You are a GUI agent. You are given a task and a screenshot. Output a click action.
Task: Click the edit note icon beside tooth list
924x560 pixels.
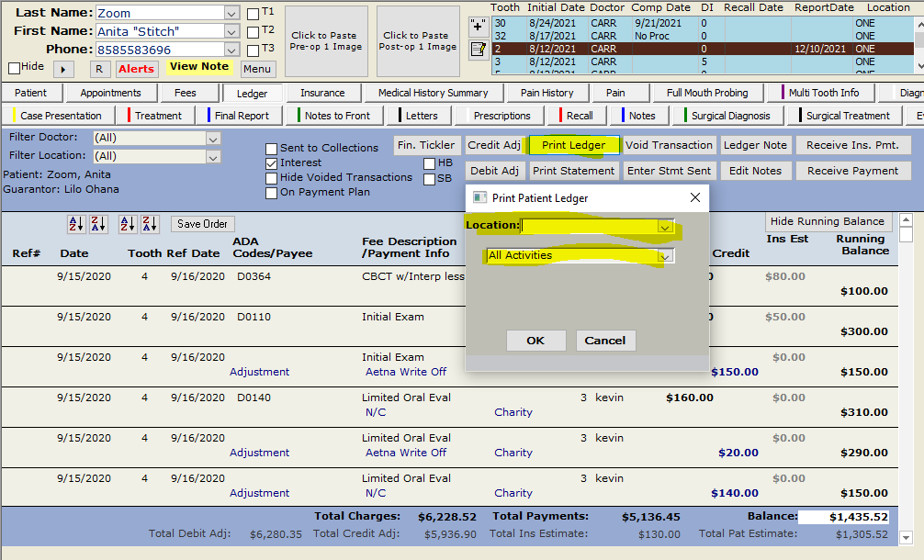tap(478, 50)
